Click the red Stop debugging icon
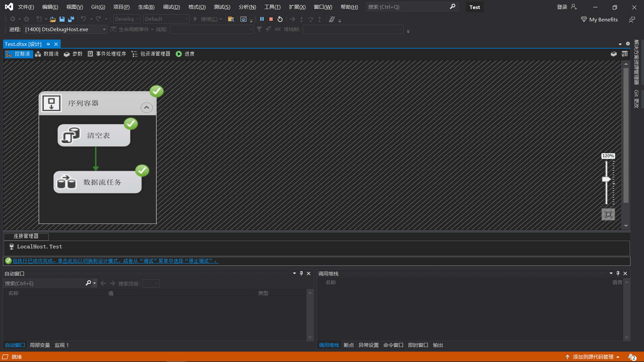Image resolution: width=644 pixels, height=362 pixels. (271, 19)
